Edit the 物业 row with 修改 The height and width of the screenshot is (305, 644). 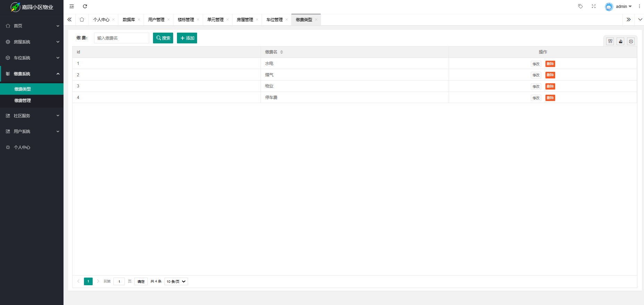click(x=536, y=86)
